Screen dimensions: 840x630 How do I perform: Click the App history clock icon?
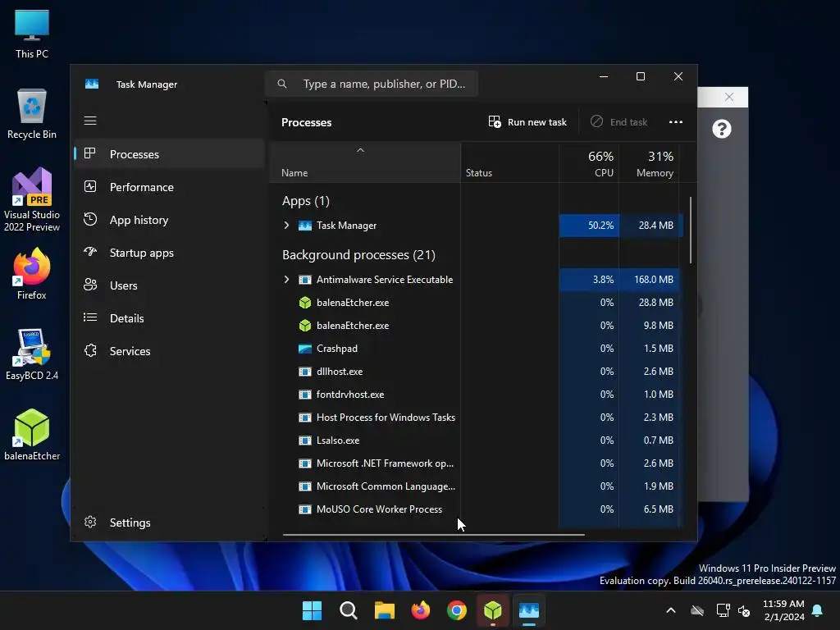90,219
